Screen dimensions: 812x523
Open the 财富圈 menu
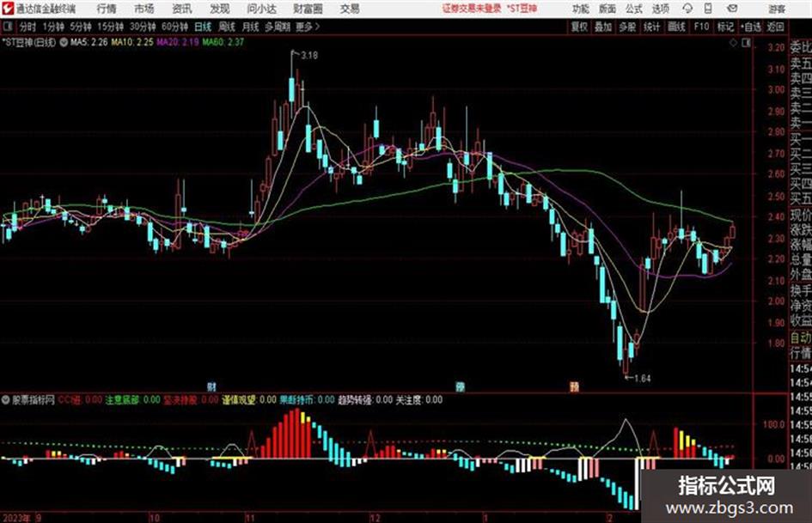[x=308, y=9]
